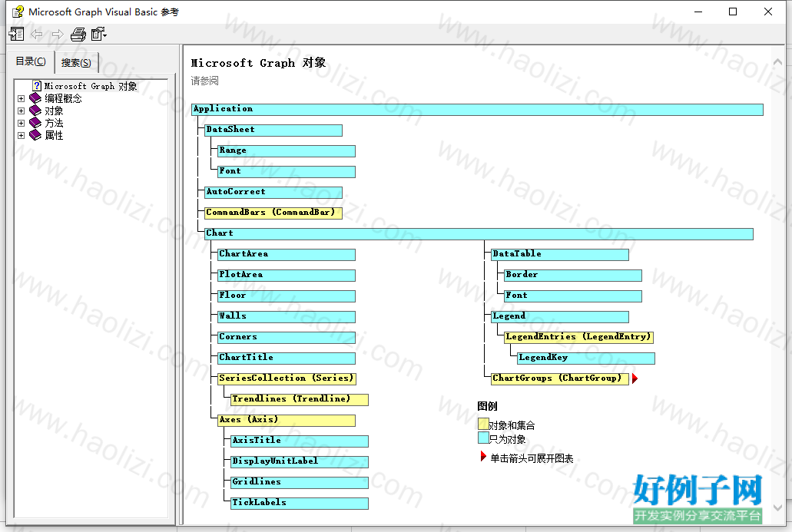This screenshot has height=532, width=792.
Task: Switch to the 目录(C) tab
Action: tap(31, 61)
